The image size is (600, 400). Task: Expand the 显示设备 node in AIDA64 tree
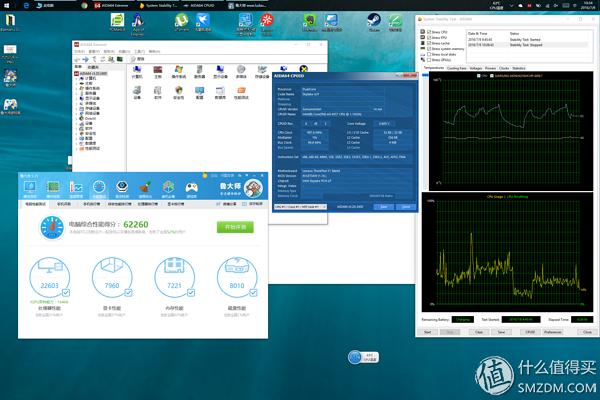77,98
